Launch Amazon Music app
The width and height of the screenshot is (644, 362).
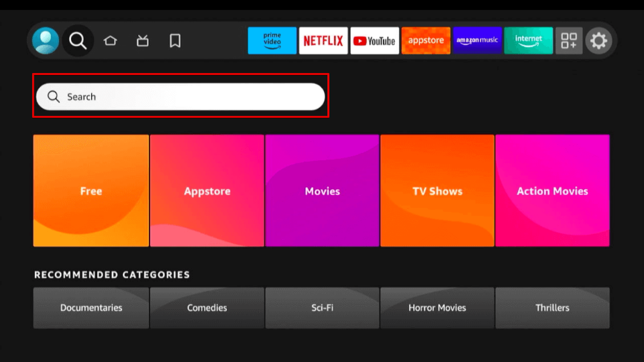[477, 41]
